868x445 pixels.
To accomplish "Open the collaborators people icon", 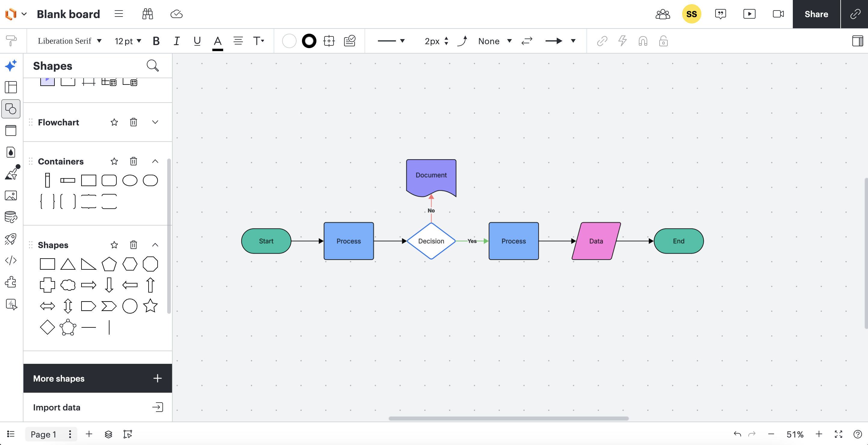I will (663, 14).
